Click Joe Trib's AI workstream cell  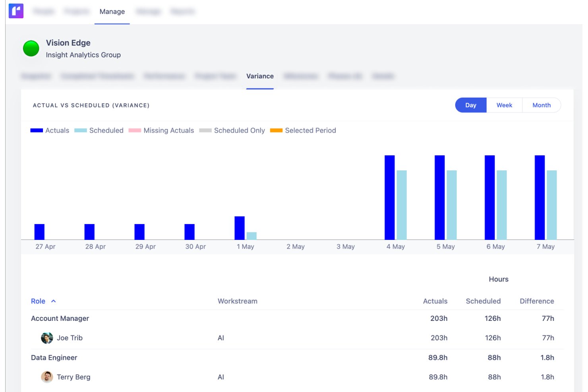221,338
